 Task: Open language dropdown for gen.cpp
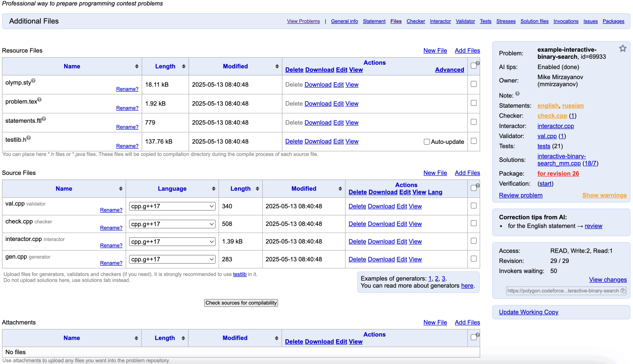click(172, 259)
